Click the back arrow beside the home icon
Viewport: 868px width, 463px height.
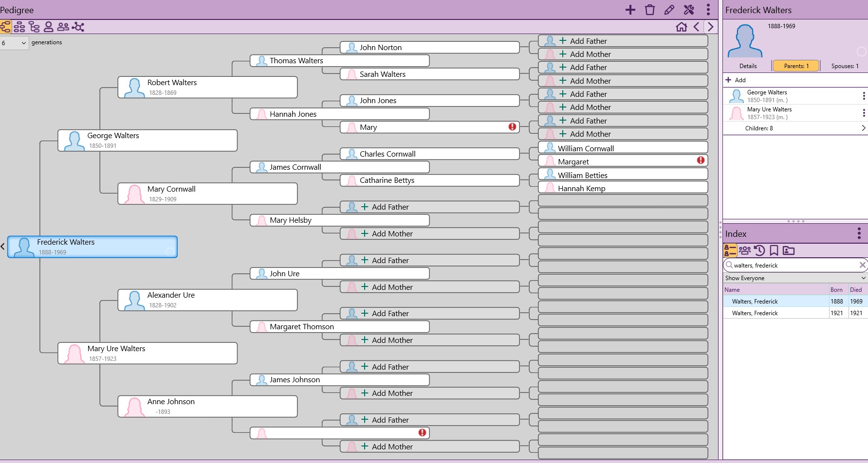click(x=697, y=27)
